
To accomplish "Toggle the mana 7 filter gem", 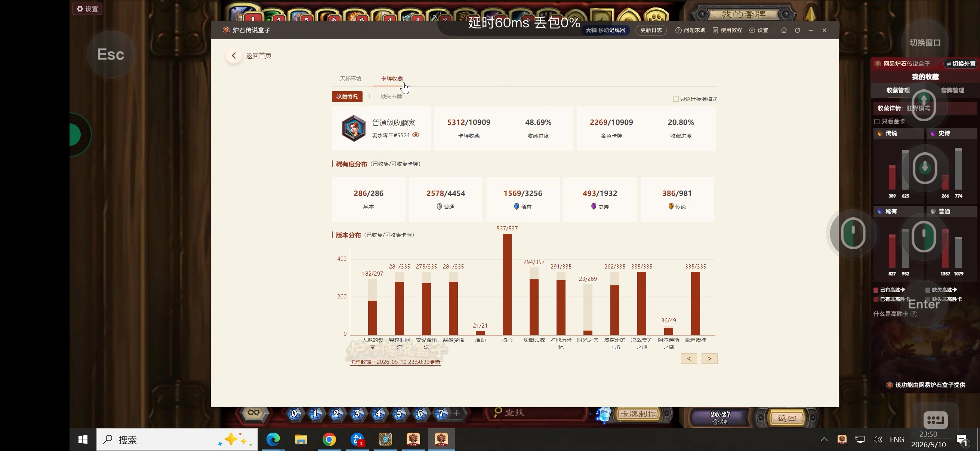I will point(441,413).
